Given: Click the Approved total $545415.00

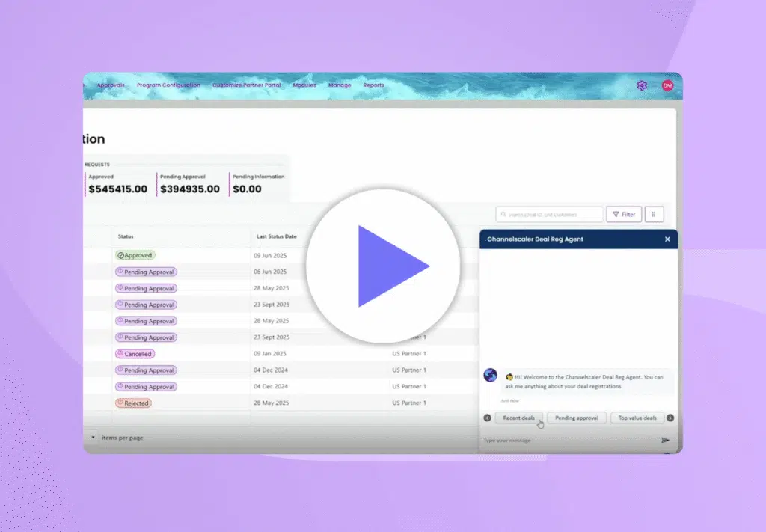Looking at the screenshot, I should pos(117,189).
